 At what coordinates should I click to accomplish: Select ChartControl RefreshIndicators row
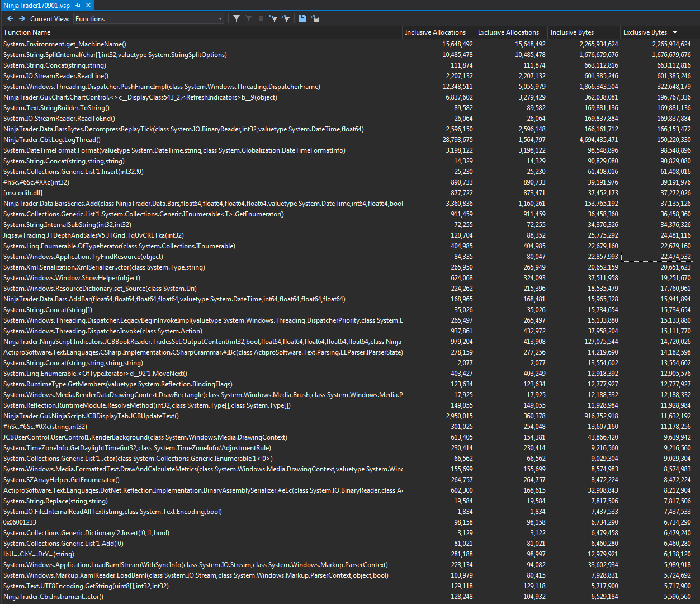(347, 97)
